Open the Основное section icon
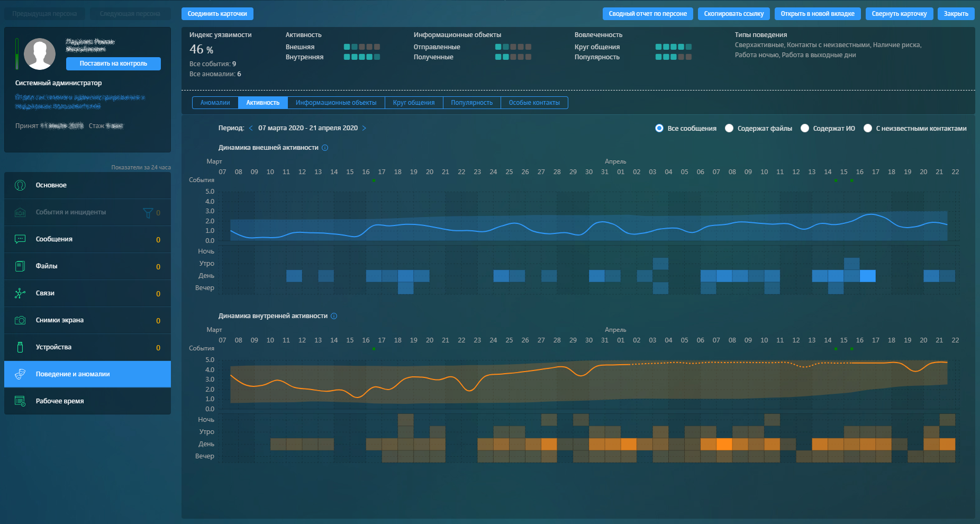 [x=20, y=185]
